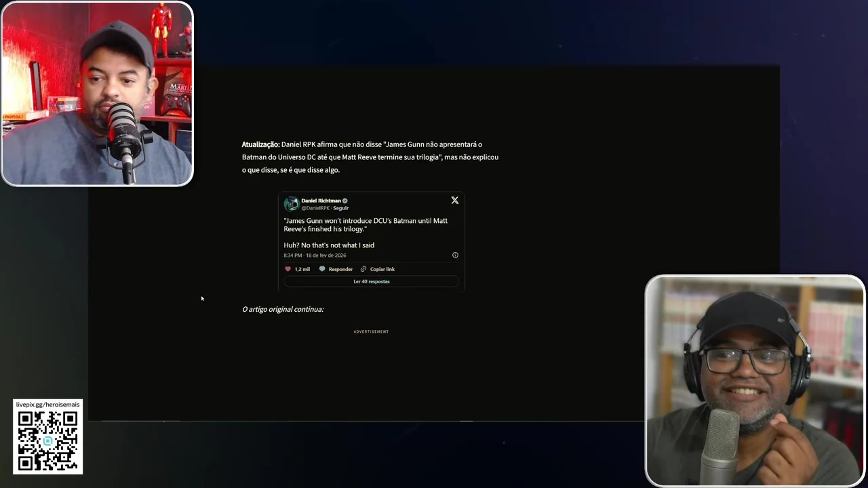868x488 pixels.
Task: Click the 1,2 mil likes count
Action: click(302, 269)
